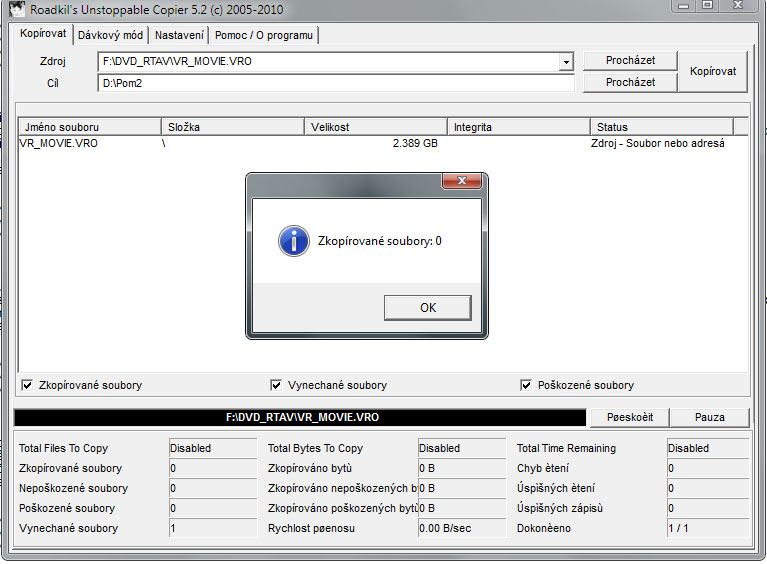Toggle the Zkopírované soubory checkbox
This screenshot has width=767, height=564.
(27, 385)
